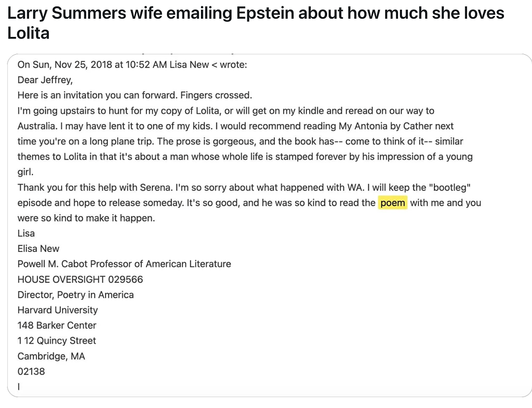Click the "were so kind to make it happen" line
The image size is (532, 408).
(x=86, y=218)
